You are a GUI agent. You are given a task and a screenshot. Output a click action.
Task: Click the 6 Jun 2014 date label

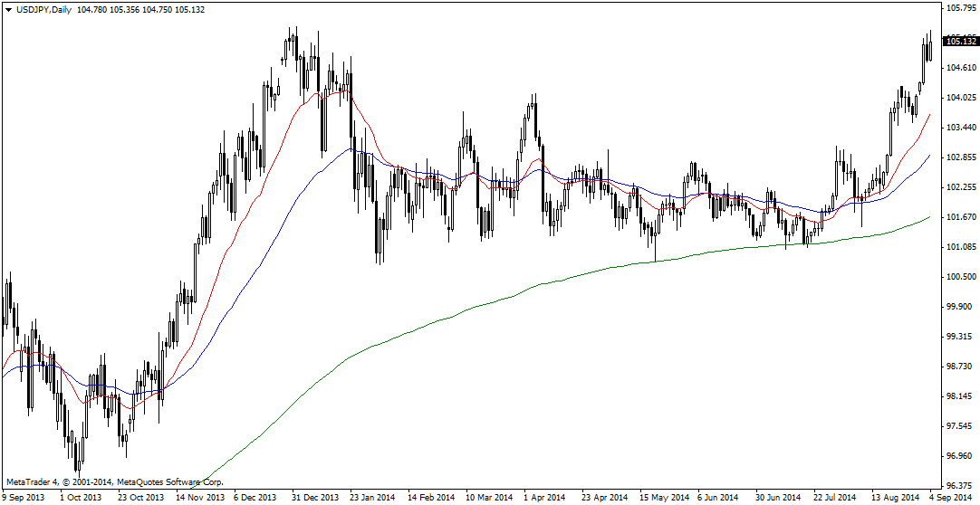click(719, 498)
